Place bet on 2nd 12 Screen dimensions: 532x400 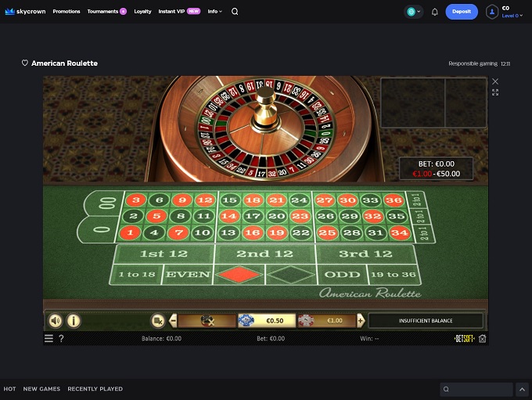(x=265, y=254)
